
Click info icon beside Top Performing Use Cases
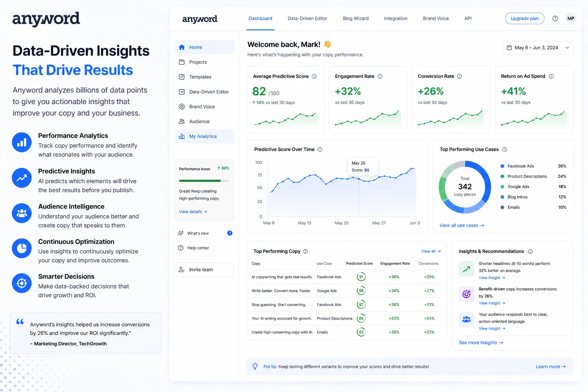pos(505,149)
